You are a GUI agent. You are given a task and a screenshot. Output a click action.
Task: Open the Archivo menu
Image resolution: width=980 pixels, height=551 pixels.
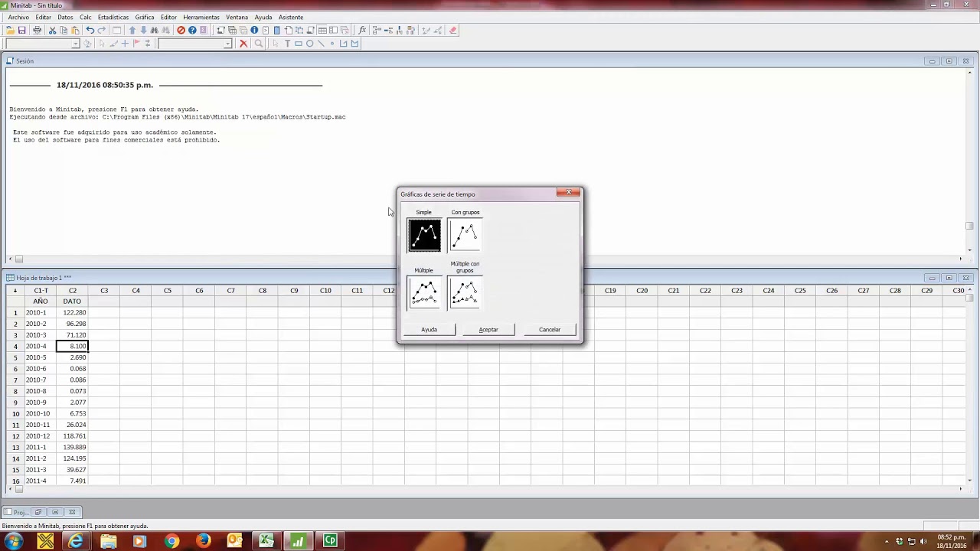point(18,17)
